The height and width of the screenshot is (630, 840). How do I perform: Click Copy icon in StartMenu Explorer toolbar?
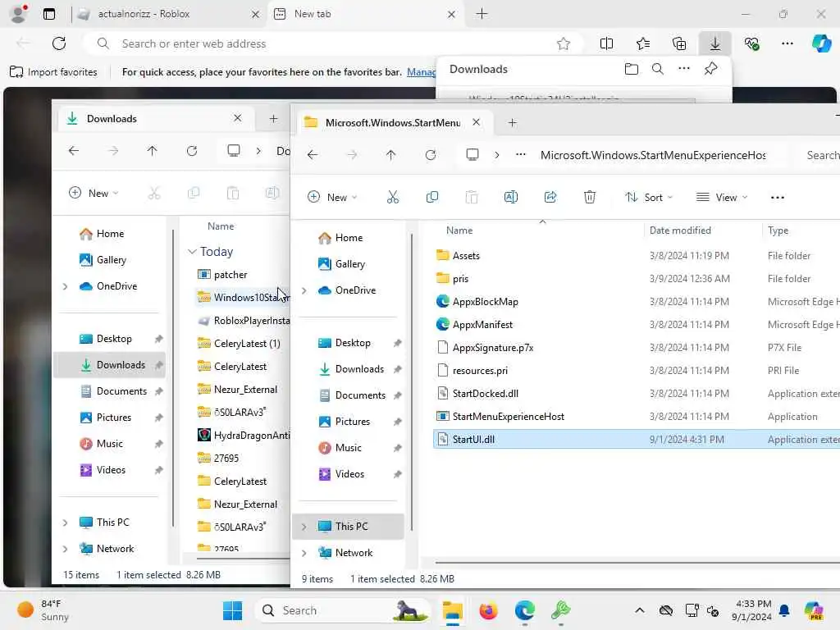pos(431,197)
